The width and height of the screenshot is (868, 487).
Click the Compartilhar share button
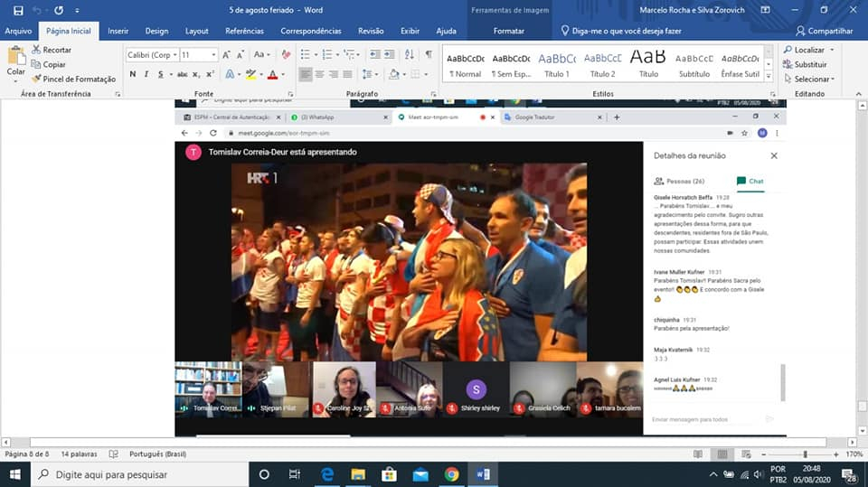[825, 31]
